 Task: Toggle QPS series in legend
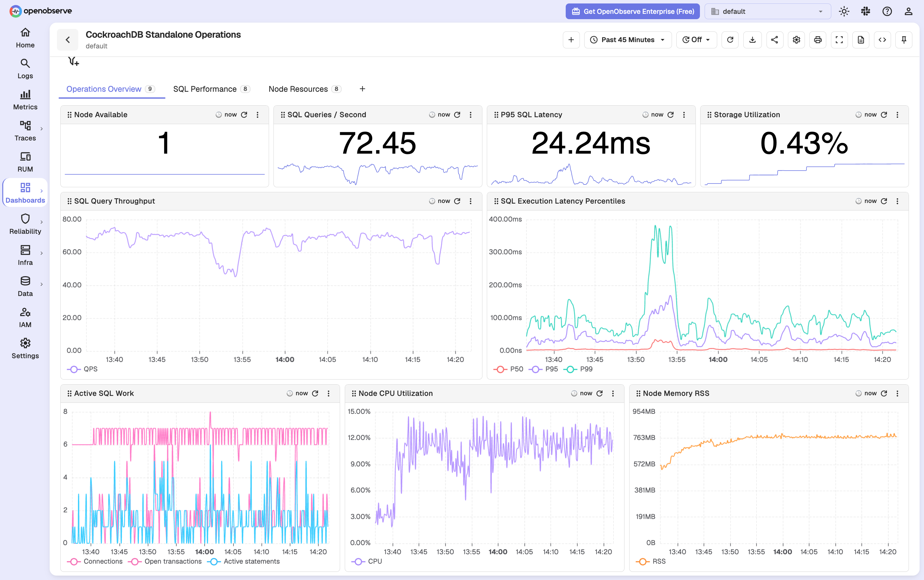[82, 369]
